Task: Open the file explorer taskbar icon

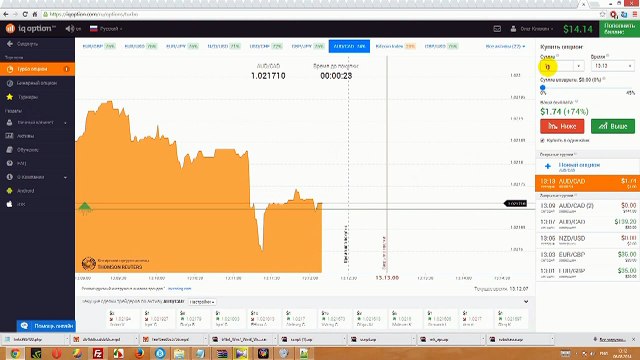Action: tap(179, 353)
